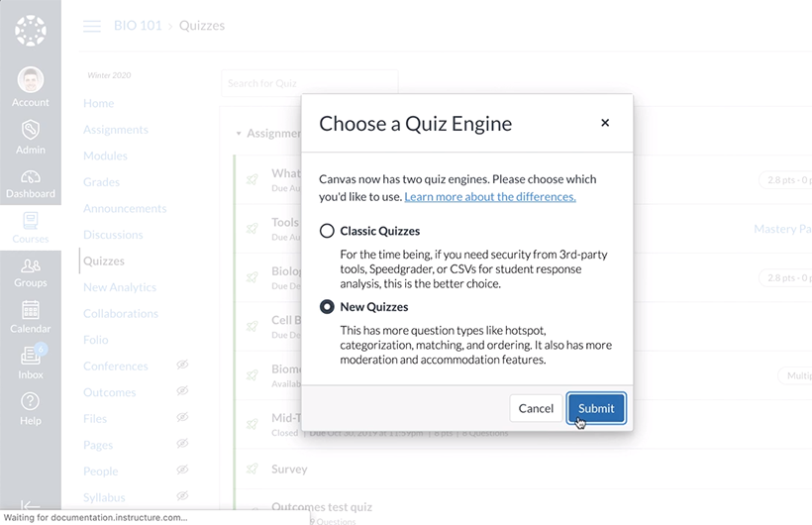The image size is (812, 525).
Task: Close the Choose a Quiz Engine dialog
Action: pyautogui.click(x=605, y=123)
